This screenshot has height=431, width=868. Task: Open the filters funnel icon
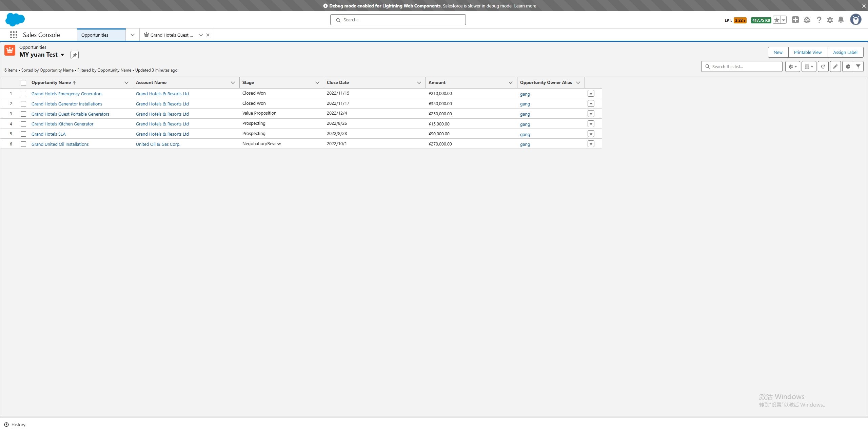pyautogui.click(x=858, y=67)
